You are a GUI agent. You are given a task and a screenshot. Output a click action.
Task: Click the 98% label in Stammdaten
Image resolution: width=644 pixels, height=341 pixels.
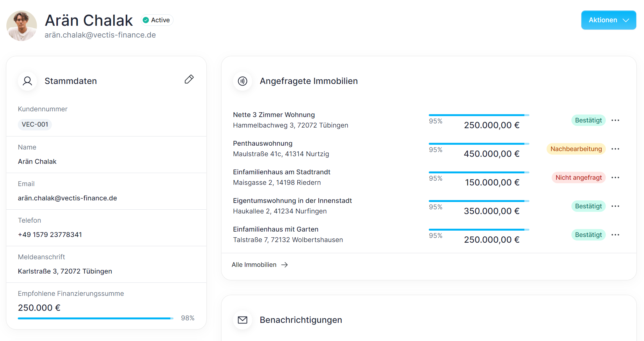(x=188, y=318)
